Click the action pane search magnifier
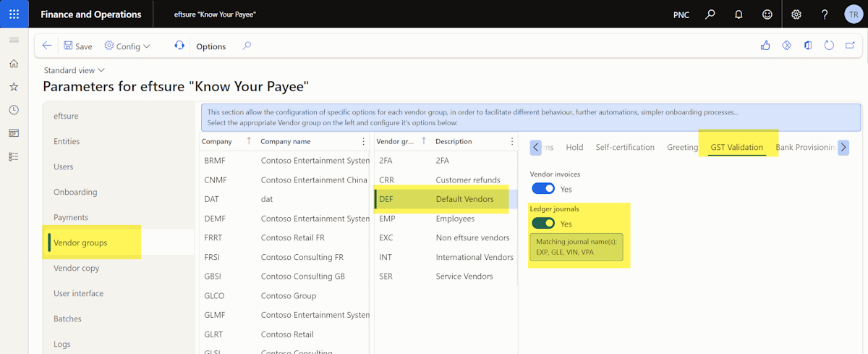Viewport: 868px width, 354px height. coord(247,46)
